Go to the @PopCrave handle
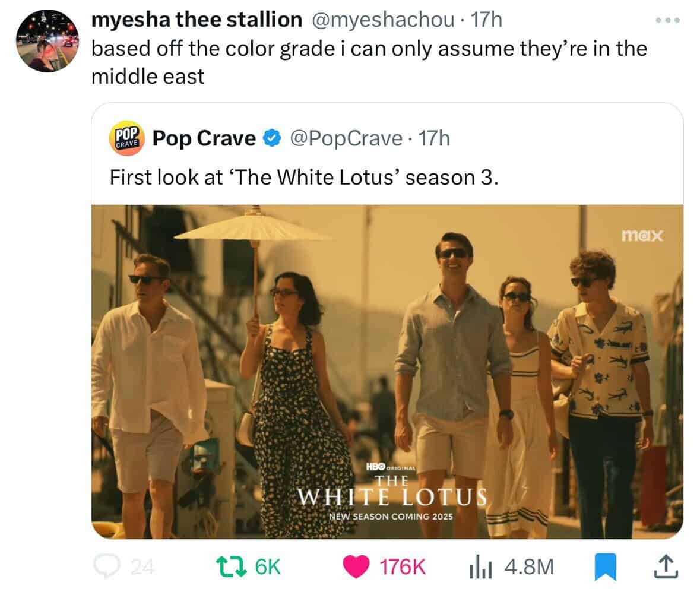700x592 pixels. point(346,139)
